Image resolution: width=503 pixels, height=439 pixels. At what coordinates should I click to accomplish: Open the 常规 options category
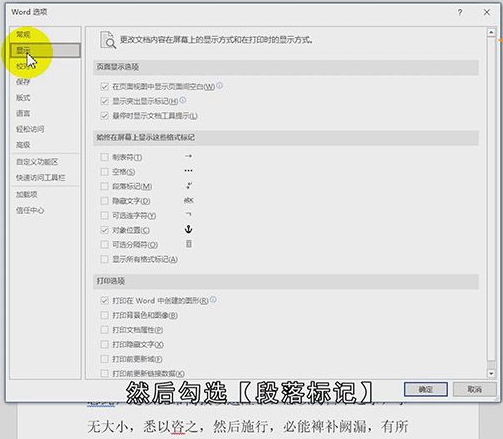23,34
